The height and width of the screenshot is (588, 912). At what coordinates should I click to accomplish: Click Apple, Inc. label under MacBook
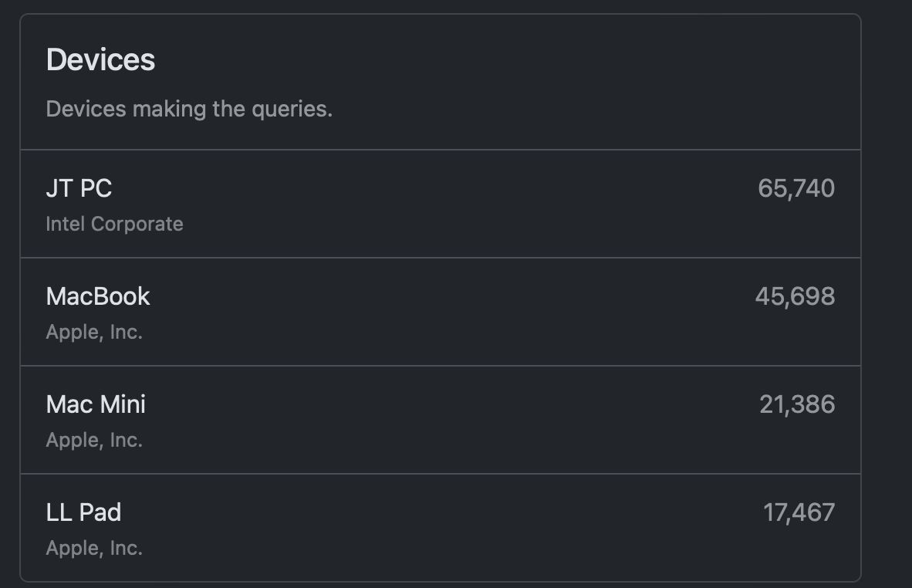coord(94,333)
